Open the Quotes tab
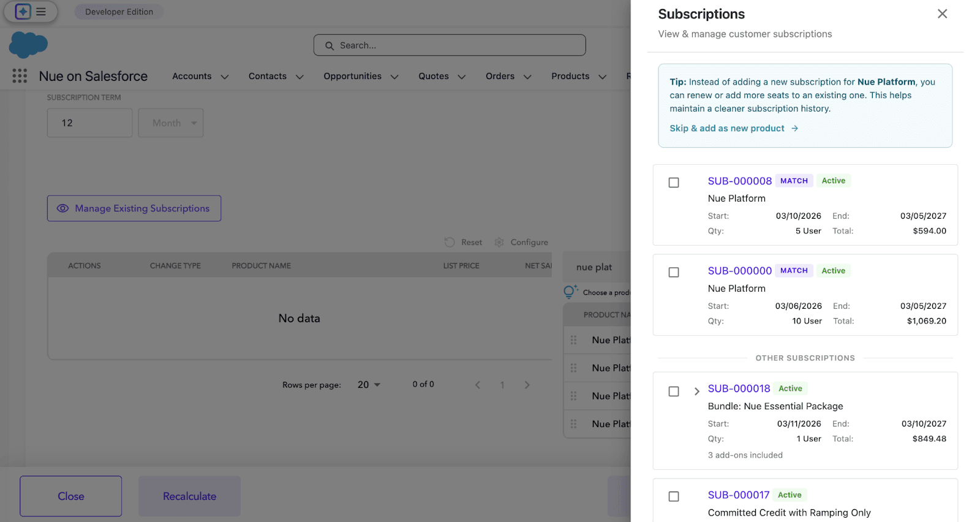The width and height of the screenshot is (980, 522). click(434, 76)
